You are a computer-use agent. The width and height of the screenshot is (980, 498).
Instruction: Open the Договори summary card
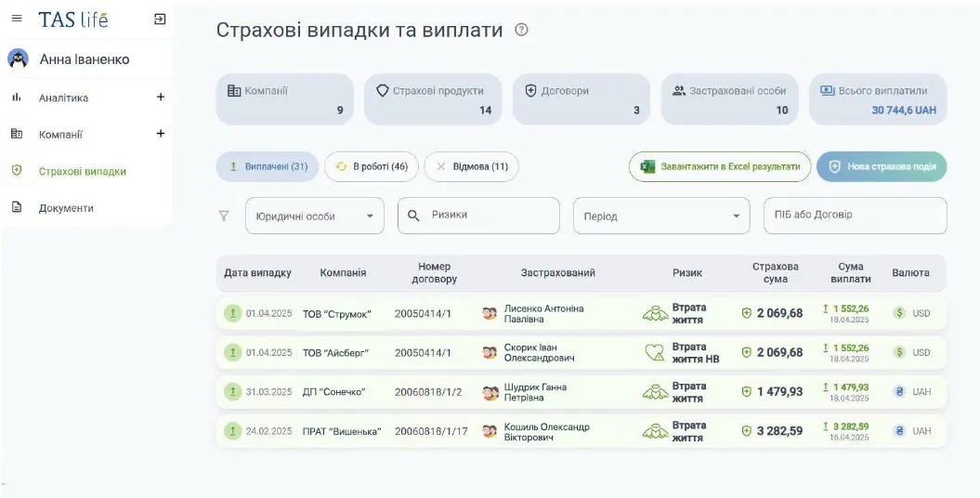(x=581, y=99)
